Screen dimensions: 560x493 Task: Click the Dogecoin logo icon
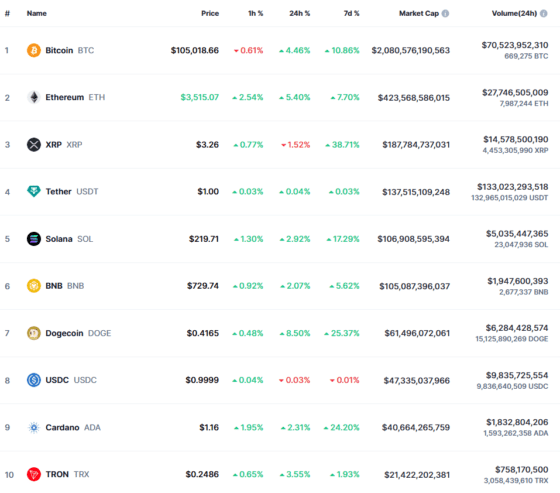[x=34, y=333]
